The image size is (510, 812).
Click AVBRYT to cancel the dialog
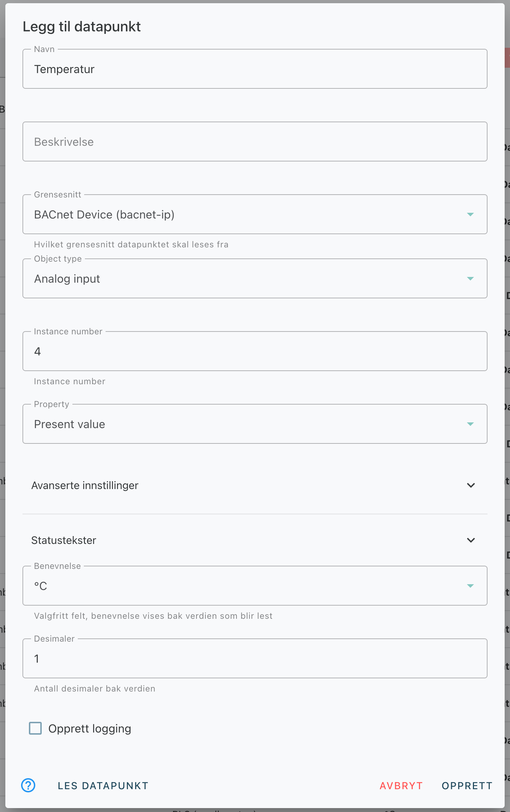click(x=401, y=786)
